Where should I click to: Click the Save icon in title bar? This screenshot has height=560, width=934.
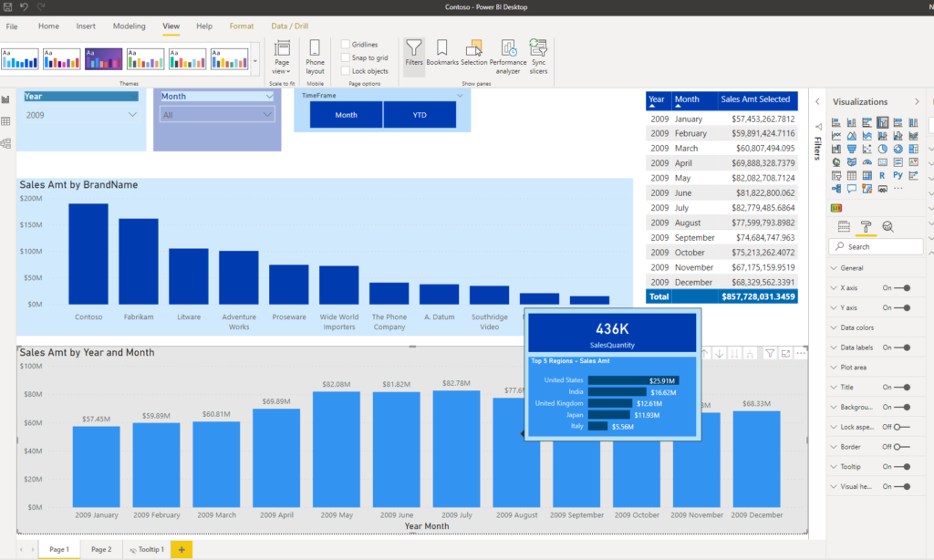tap(7, 7)
